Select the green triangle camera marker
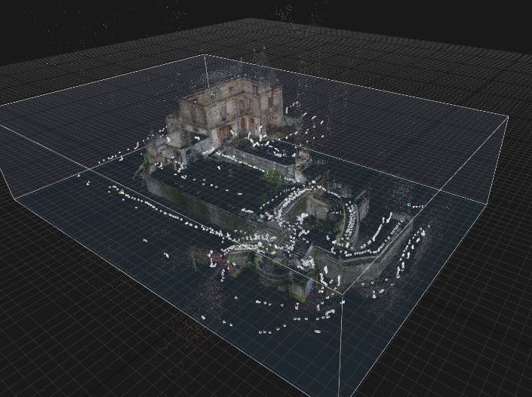 (x=121, y=192)
